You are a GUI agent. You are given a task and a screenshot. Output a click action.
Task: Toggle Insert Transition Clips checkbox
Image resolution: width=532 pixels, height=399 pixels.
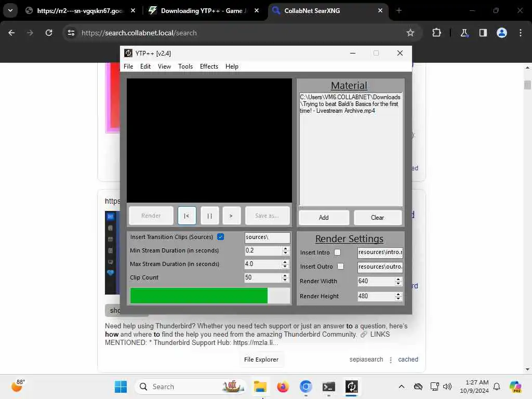(x=220, y=237)
